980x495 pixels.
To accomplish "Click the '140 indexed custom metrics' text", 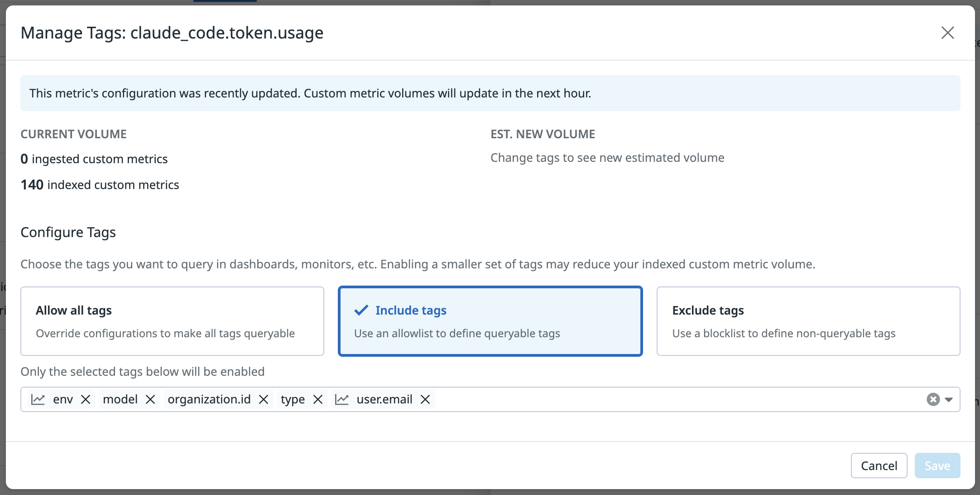I will 100,185.
